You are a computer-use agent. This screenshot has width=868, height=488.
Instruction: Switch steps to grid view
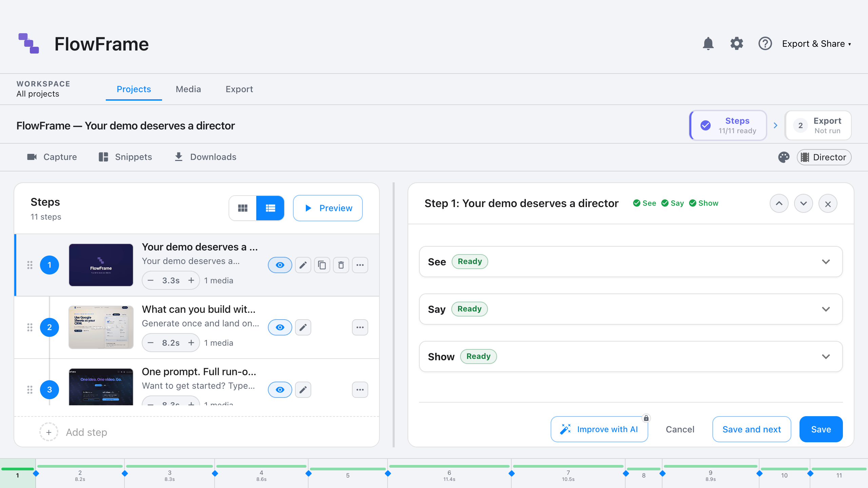243,208
